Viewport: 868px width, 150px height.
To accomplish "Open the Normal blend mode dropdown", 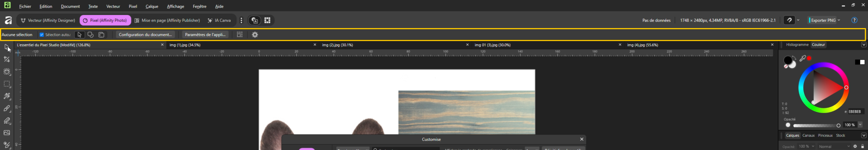I will pyautogui.click(x=834, y=147).
